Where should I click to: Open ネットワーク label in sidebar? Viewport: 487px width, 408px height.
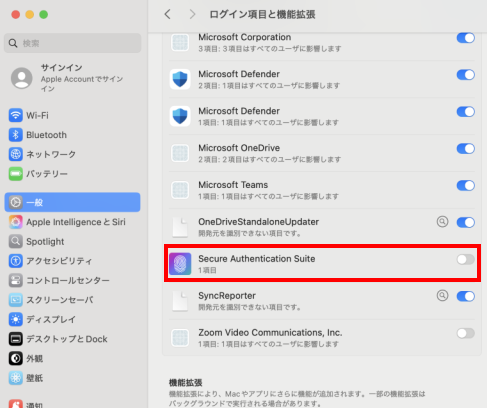(x=51, y=154)
